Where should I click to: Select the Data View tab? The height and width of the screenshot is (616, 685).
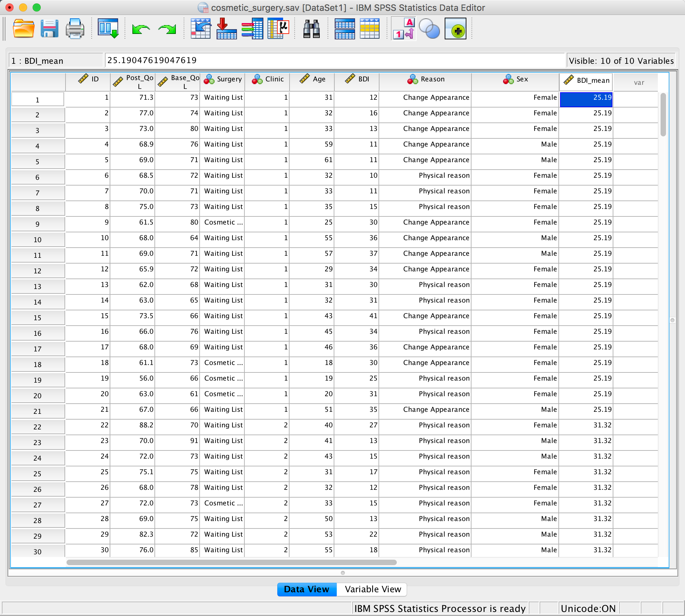pyautogui.click(x=307, y=589)
